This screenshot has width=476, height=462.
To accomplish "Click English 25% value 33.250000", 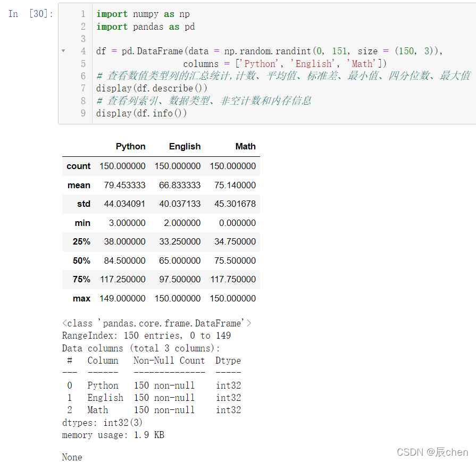I will pos(180,241).
